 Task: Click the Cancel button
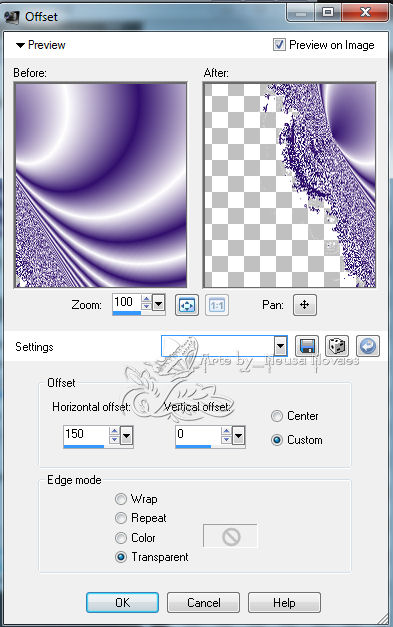(x=203, y=602)
